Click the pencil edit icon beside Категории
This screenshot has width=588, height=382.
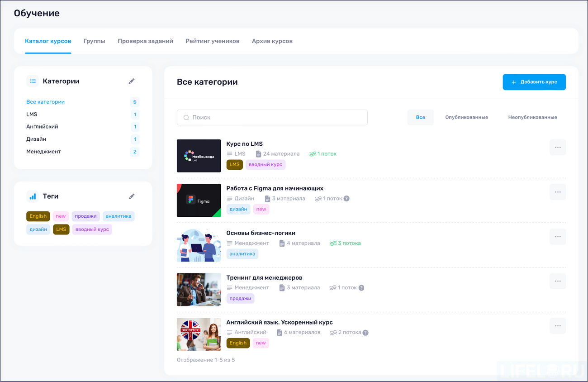(x=132, y=81)
